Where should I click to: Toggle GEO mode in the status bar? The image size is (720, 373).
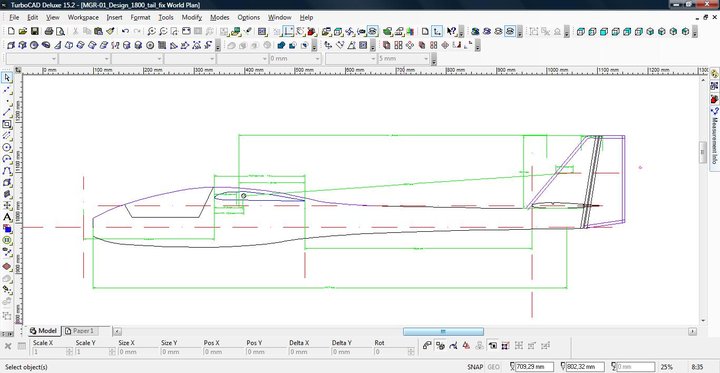[494, 367]
